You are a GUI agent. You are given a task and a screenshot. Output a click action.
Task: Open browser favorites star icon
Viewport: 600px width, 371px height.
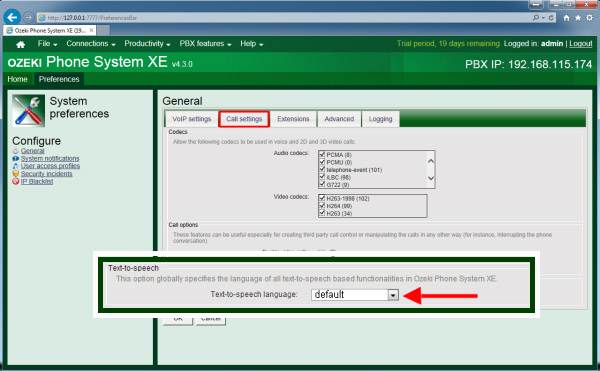click(578, 18)
